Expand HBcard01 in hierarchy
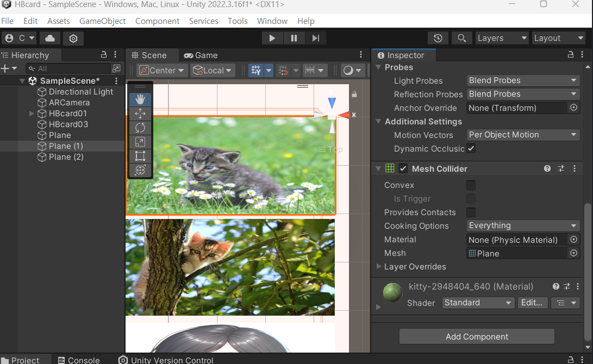 (32, 114)
